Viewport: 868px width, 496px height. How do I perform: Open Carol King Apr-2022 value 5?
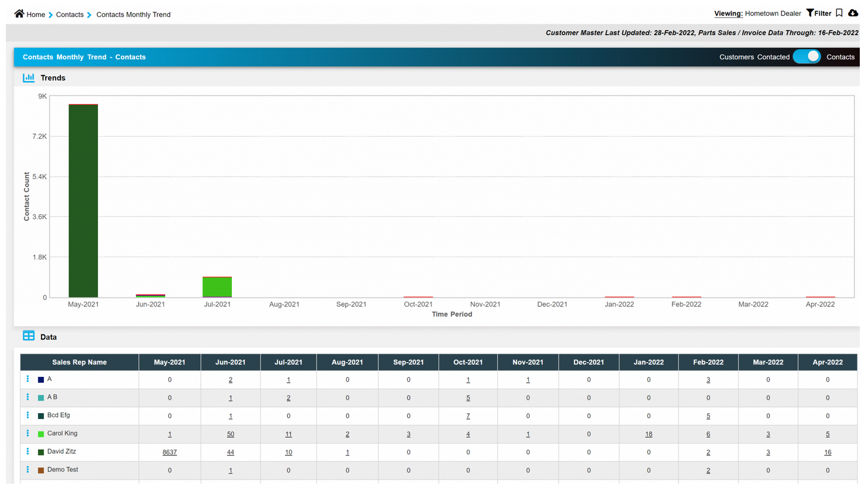click(828, 434)
